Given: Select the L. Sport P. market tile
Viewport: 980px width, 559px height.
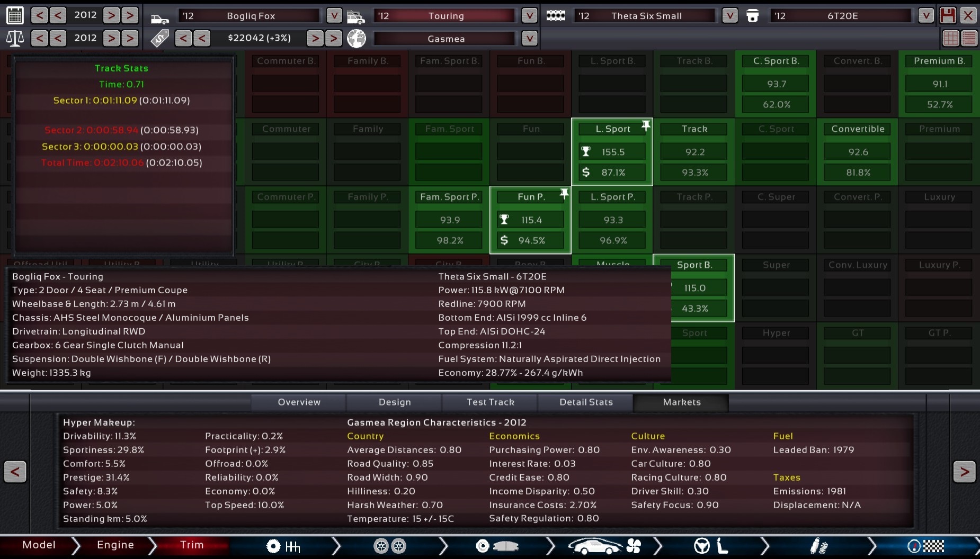Looking at the screenshot, I should pos(613,220).
